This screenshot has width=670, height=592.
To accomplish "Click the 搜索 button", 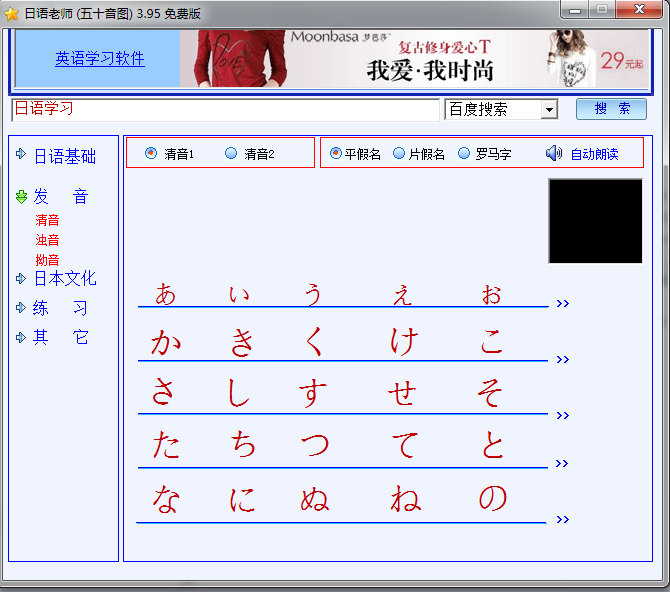I will coord(611,109).
